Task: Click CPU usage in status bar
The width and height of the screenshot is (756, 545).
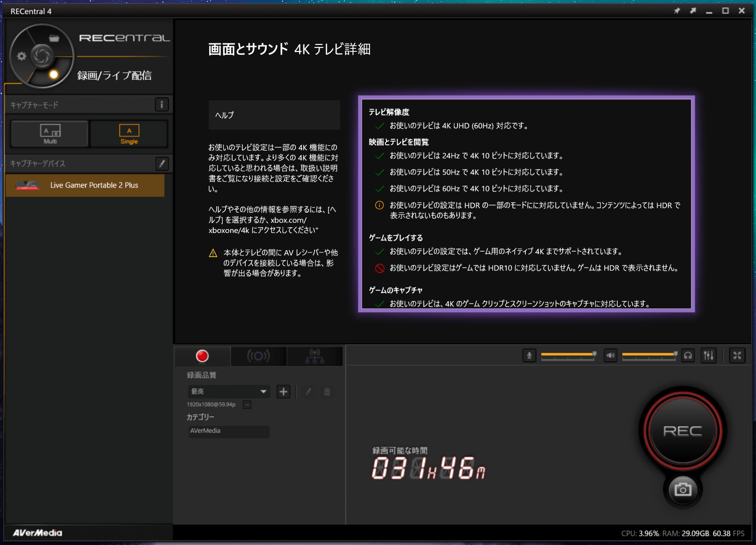Action: coord(641,534)
